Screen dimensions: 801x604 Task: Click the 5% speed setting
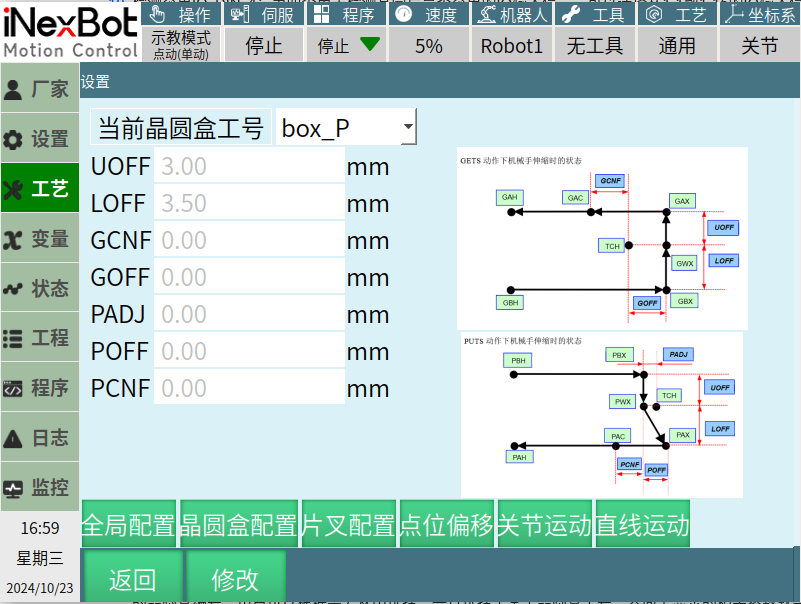(429, 45)
